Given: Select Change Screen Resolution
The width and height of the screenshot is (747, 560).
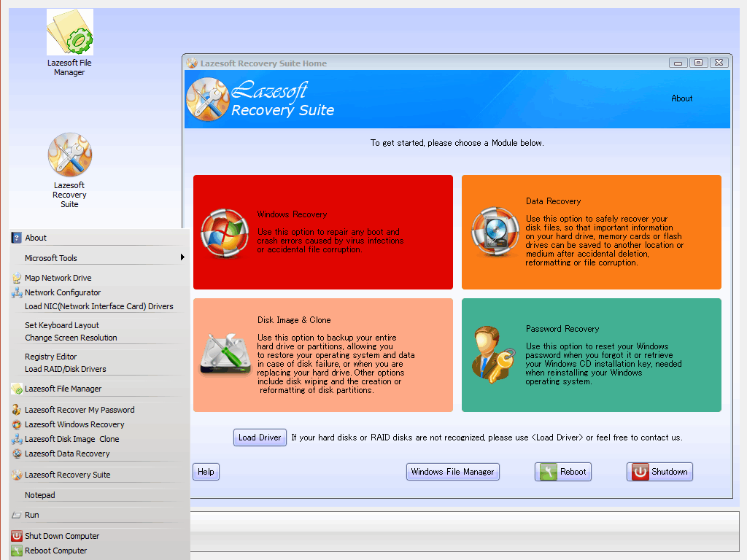Looking at the screenshot, I should (x=71, y=338).
